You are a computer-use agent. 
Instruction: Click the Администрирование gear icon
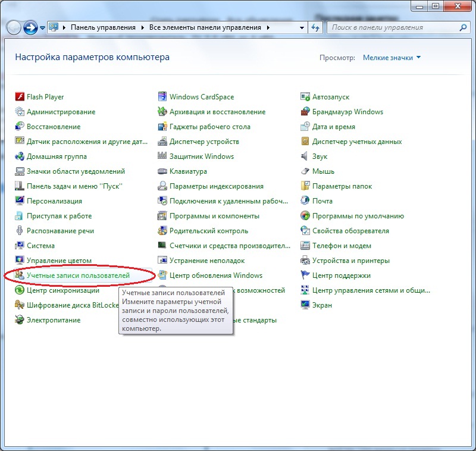coord(20,112)
